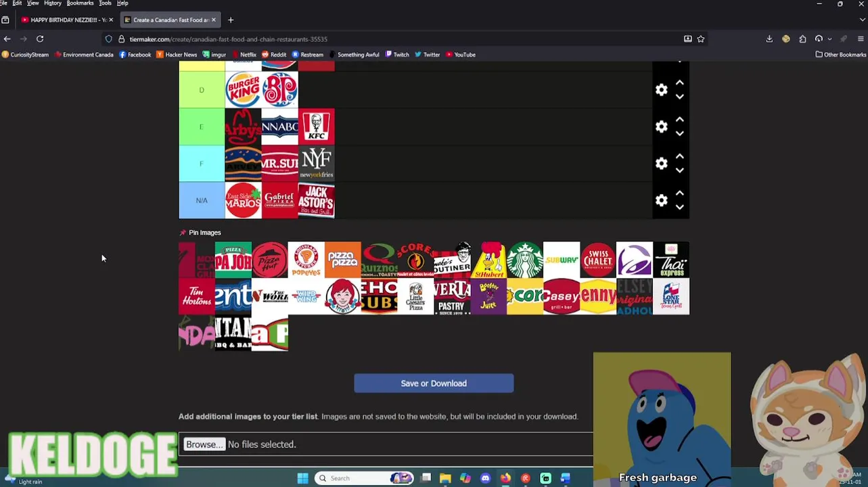Select the Arby's logo in tier E

[243, 126]
